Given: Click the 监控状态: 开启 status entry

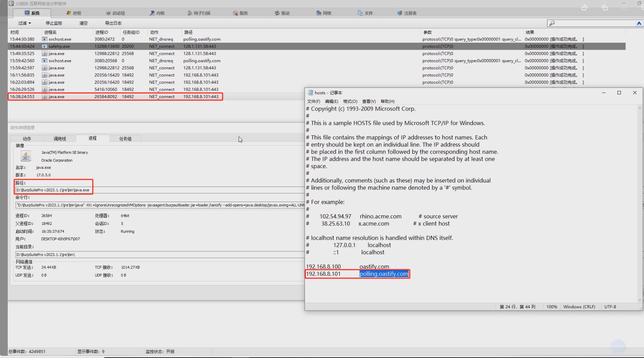Looking at the screenshot, I should (x=160, y=352).
